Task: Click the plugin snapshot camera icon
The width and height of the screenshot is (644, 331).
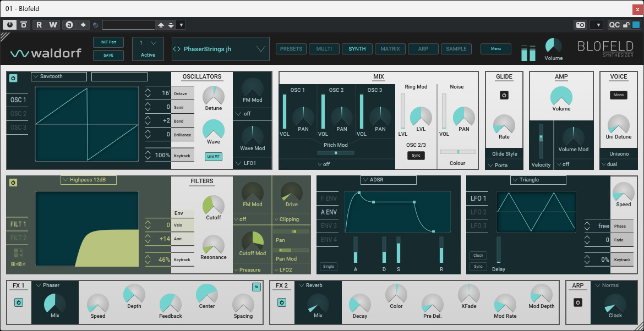Action: [x=580, y=25]
